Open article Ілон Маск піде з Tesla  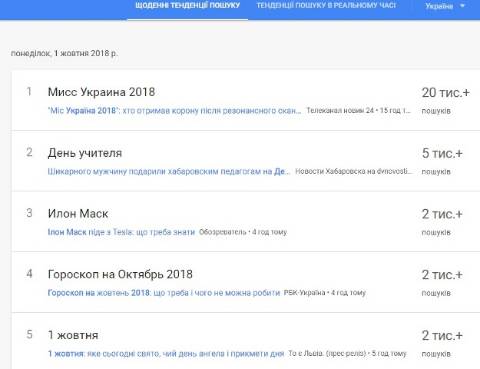pos(121,232)
